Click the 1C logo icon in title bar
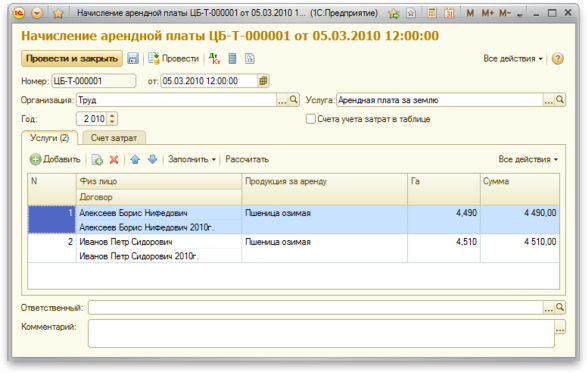 (19, 13)
